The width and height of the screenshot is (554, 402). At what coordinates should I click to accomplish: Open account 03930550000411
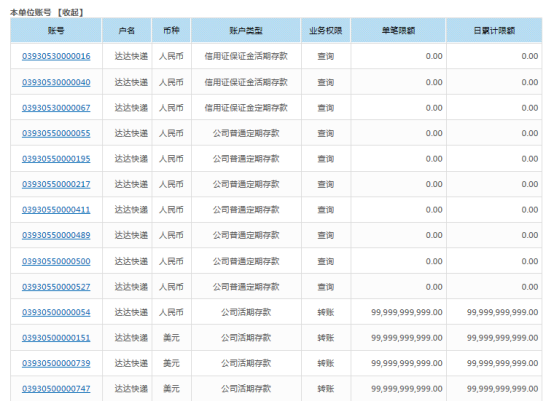tap(56, 210)
